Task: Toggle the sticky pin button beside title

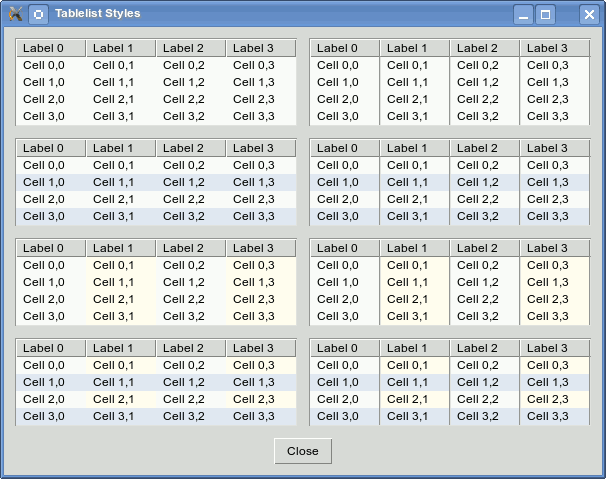Action: (38, 15)
